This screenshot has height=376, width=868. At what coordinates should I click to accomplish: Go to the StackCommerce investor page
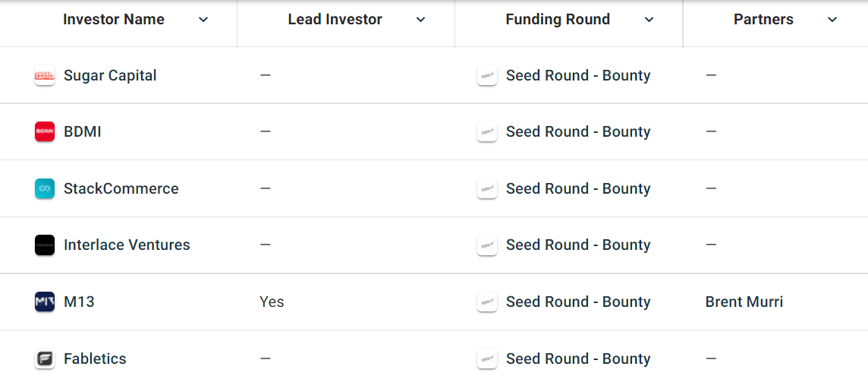tap(121, 189)
